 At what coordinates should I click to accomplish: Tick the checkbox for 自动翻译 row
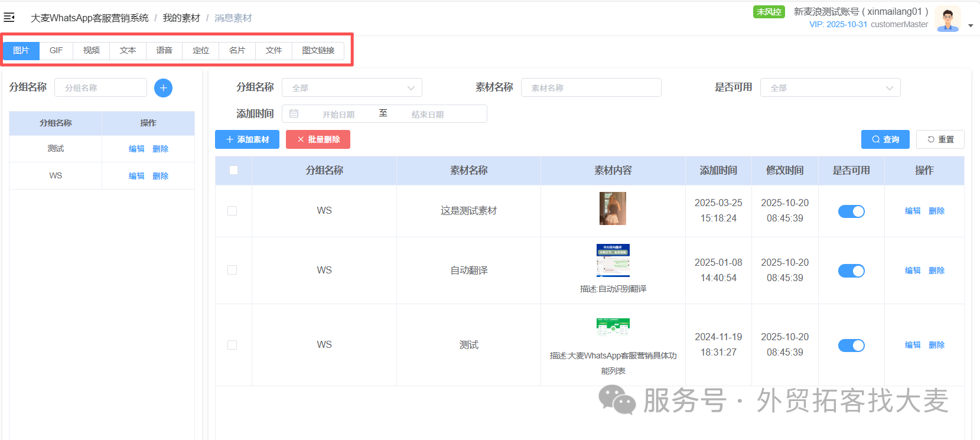tap(232, 270)
